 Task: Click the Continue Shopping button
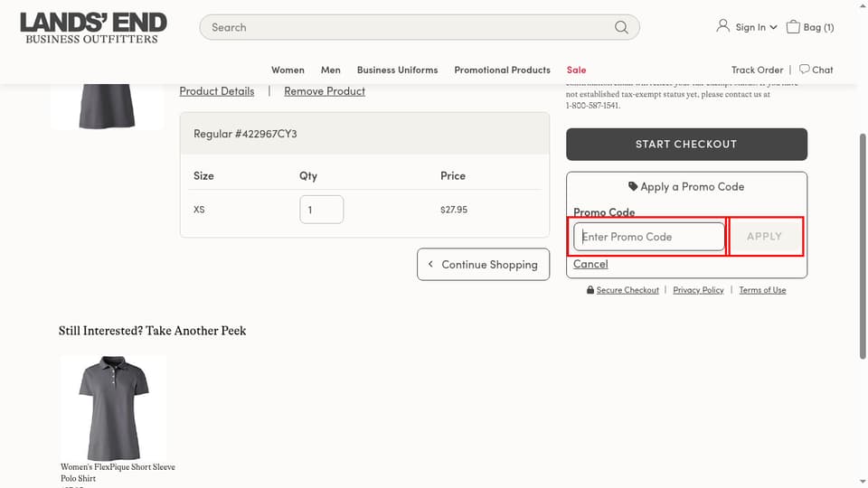[x=483, y=265]
